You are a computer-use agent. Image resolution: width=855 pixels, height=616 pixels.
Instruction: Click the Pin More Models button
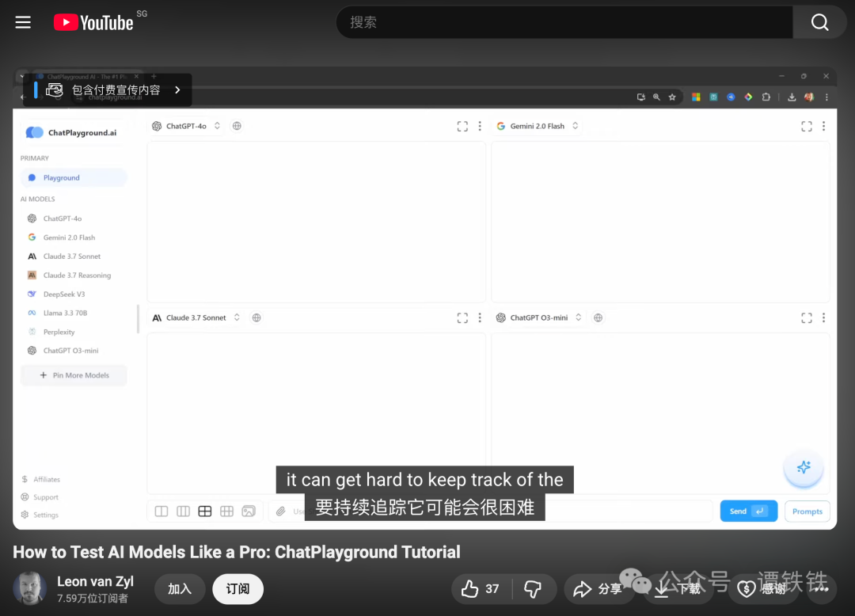(74, 375)
